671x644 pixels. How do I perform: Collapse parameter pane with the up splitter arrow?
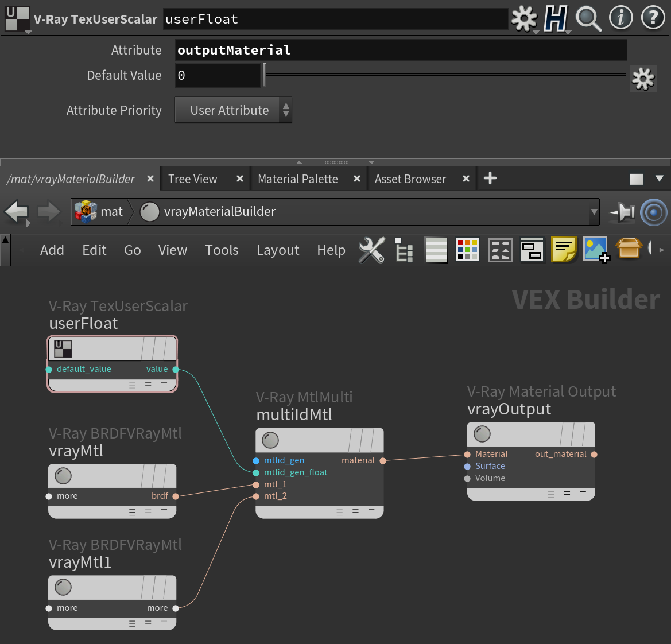click(300, 162)
